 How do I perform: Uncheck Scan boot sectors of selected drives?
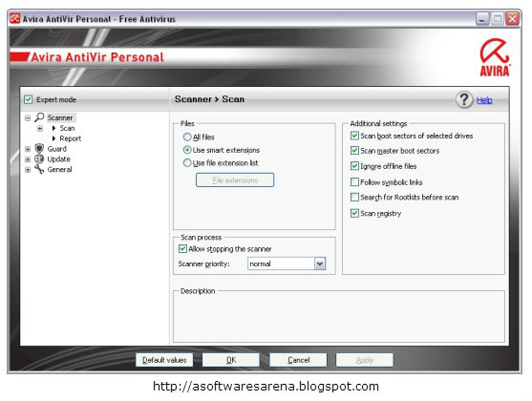tap(354, 136)
